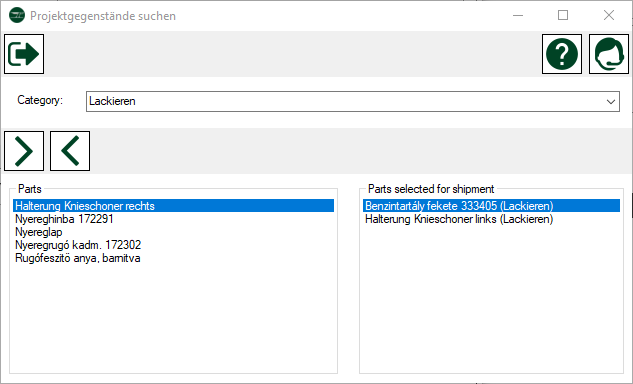Select Halterung Knieschoner rechts in Parts
The image size is (633, 384).
click(173, 206)
